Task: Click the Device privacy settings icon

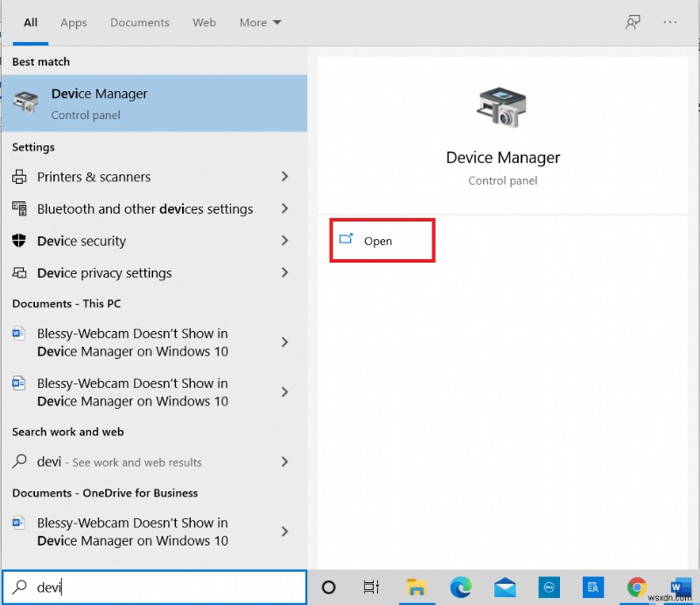Action: 19,272
